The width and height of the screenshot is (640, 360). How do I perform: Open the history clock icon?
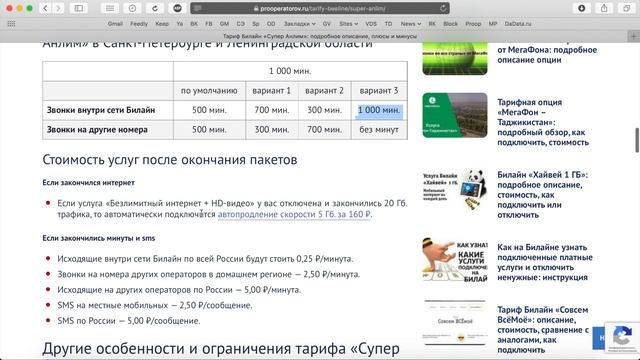coord(132,8)
